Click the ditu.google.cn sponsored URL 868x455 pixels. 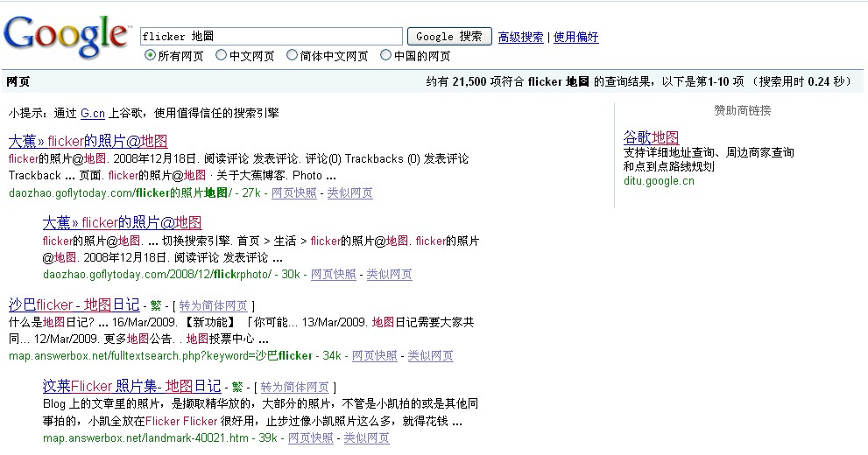tap(659, 181)
